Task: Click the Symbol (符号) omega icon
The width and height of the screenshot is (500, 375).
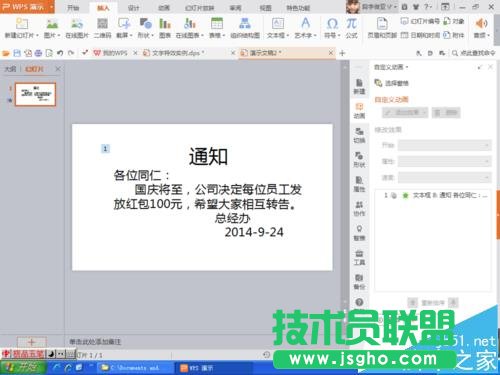Action: [332, 24]
